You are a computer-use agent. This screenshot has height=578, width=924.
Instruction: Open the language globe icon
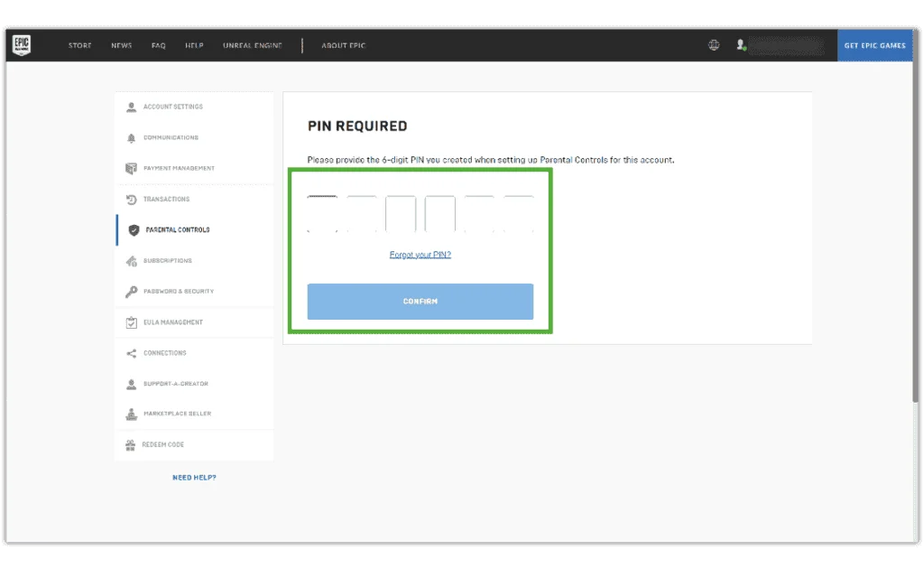tap(714, 45)
